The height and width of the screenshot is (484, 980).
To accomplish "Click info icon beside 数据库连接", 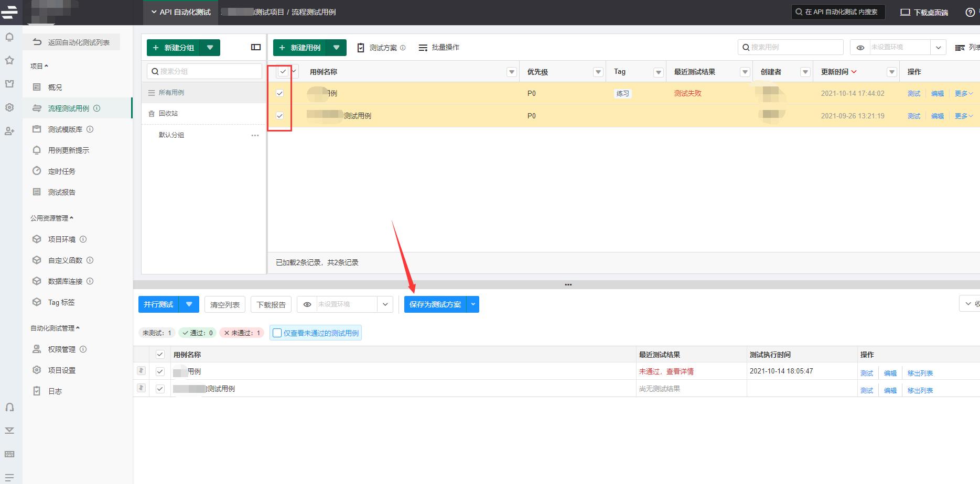I will (x=90, y=281).
